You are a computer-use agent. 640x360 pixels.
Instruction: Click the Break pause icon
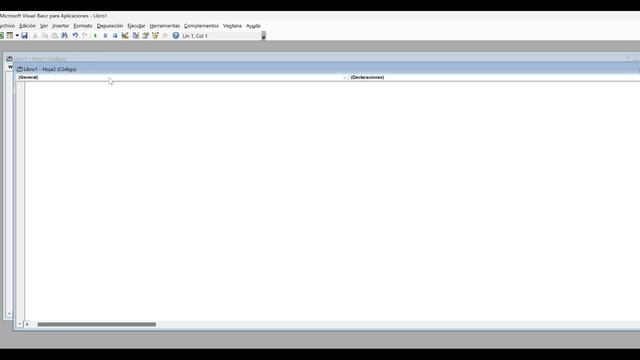pos(105,36)
